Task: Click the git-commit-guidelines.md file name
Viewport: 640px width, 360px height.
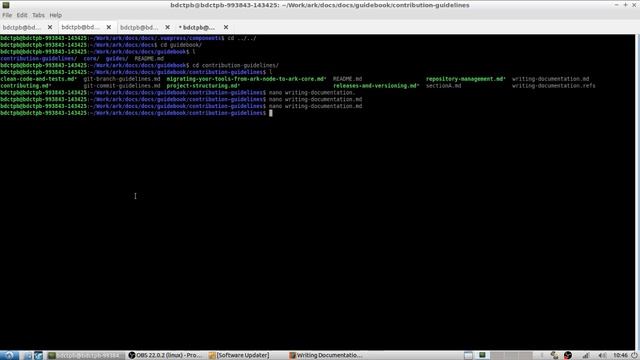Action: click(x=122, y=86)
